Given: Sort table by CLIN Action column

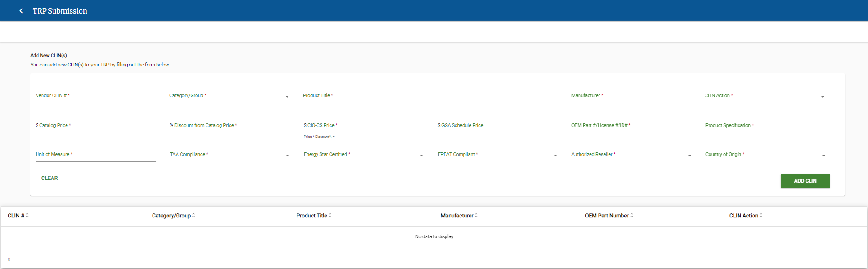Looking at the screenshot, I should click(x=746, y=216).
